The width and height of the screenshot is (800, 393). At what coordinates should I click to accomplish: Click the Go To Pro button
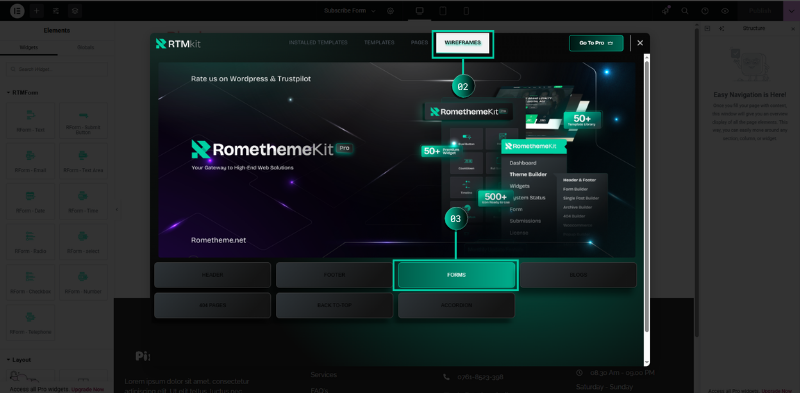[596, 43]
